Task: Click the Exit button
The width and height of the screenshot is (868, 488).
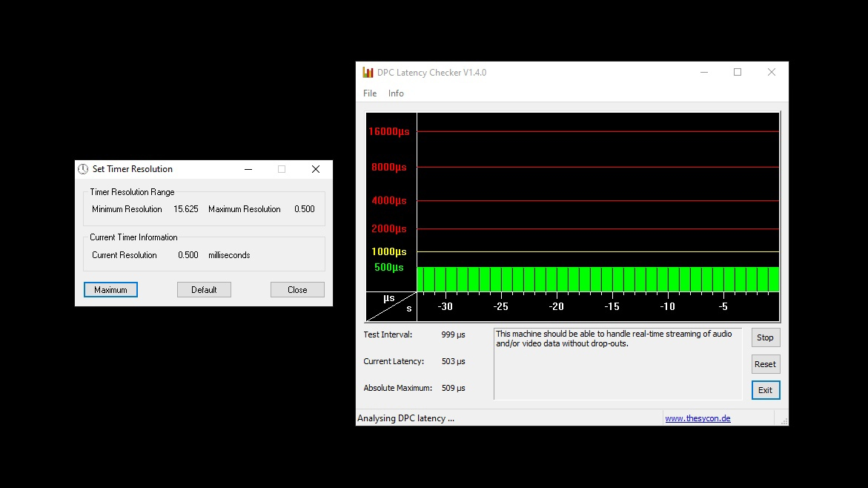Action: pos(765,390)
